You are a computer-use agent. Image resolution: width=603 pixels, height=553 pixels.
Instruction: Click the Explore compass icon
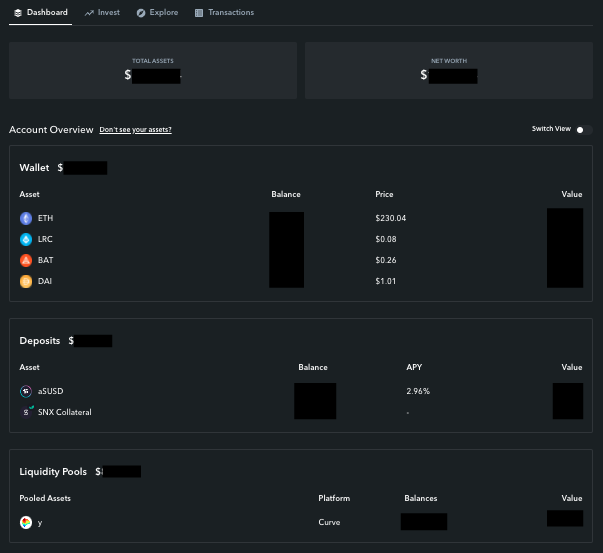point(141,13)
